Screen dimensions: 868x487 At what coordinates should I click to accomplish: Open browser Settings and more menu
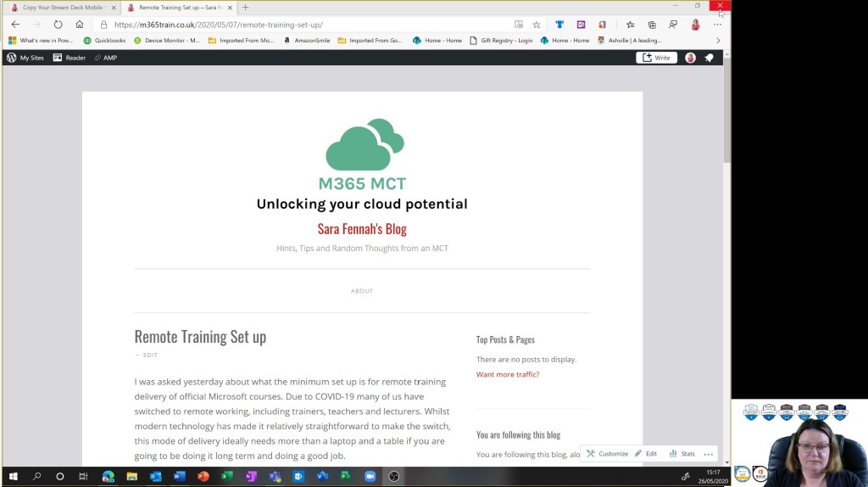[x=717, y=25]
